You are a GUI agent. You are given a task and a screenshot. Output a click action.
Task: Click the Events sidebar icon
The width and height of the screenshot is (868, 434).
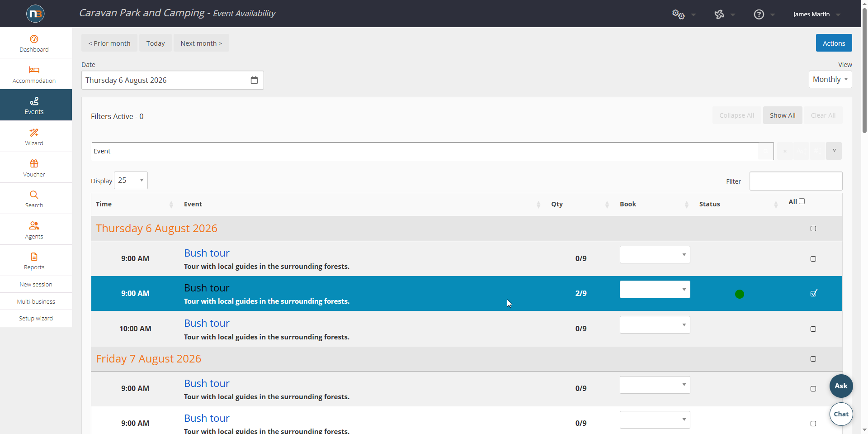click(x=34, y=101)
